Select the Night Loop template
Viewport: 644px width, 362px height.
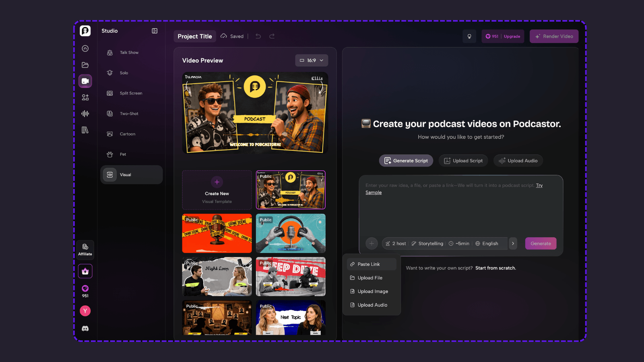coord(217,277)
